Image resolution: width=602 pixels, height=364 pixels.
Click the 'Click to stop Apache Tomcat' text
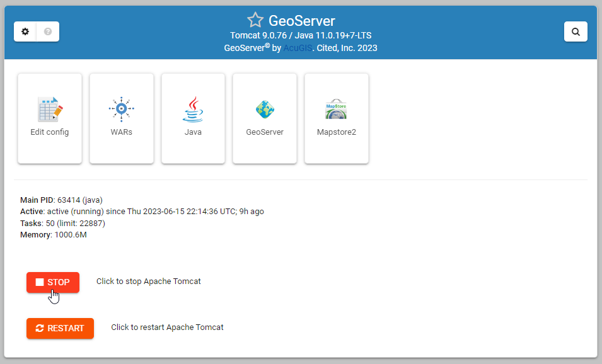[149, 282]
